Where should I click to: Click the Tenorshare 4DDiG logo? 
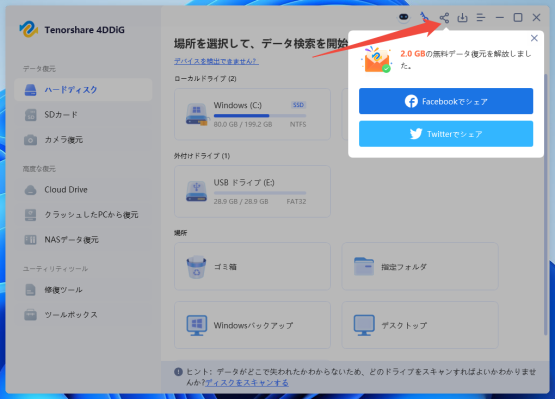pyautogui.click(x=29, y=29)
